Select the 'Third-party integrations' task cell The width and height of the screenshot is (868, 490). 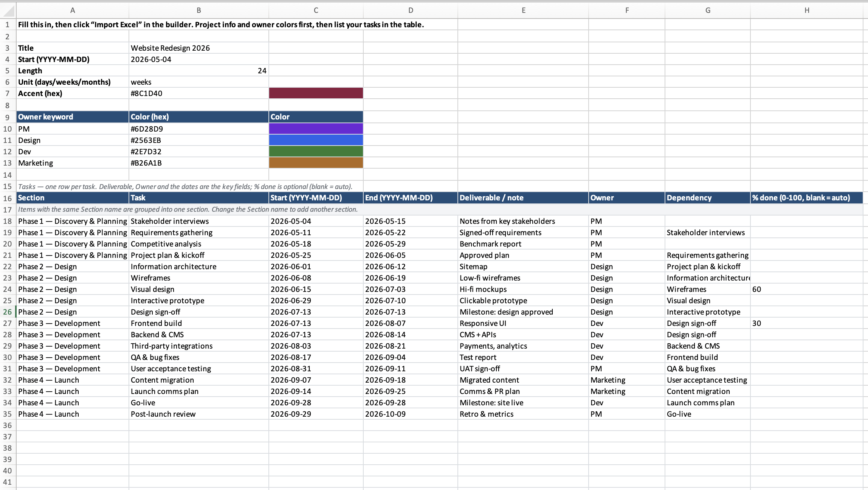click(x=199, y=346)
